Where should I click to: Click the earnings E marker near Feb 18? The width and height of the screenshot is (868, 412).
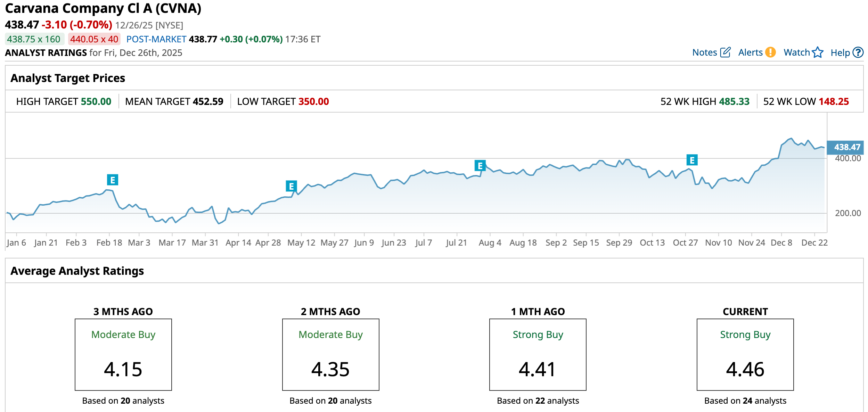pyautogui.click(x=112, y=180)
